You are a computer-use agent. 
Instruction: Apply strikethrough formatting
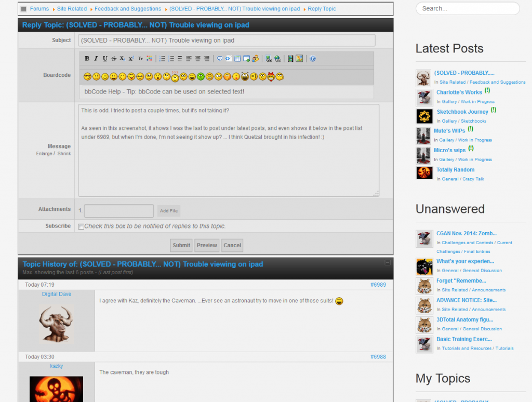(x=114, y=59)
